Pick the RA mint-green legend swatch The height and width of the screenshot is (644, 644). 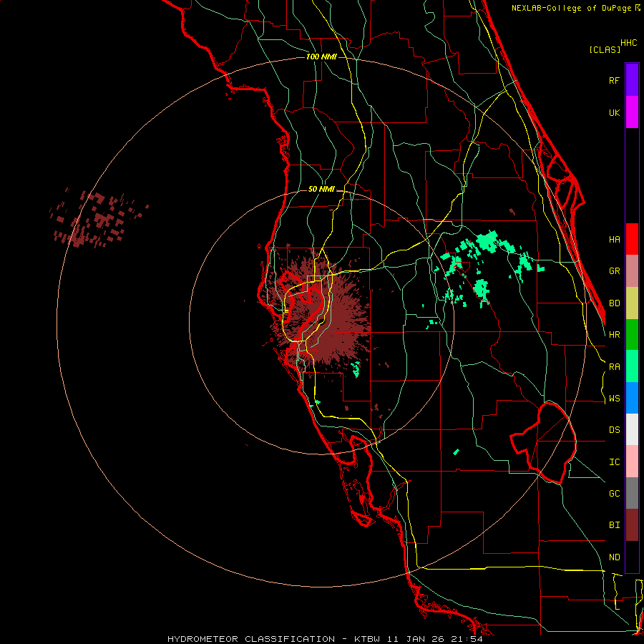point(632,366)
